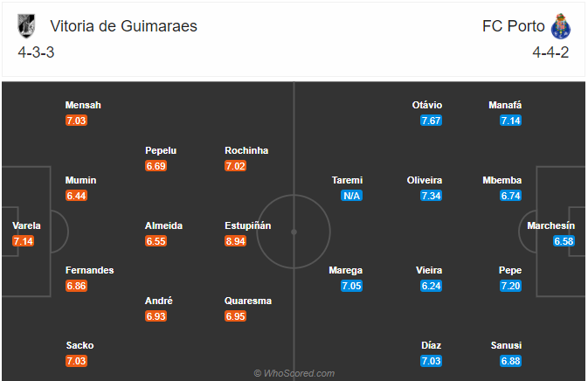The width and height of the screenshot is (588, 381).
Task: Click Mensah's 7.03 rating badge
Action: point(77,121)
